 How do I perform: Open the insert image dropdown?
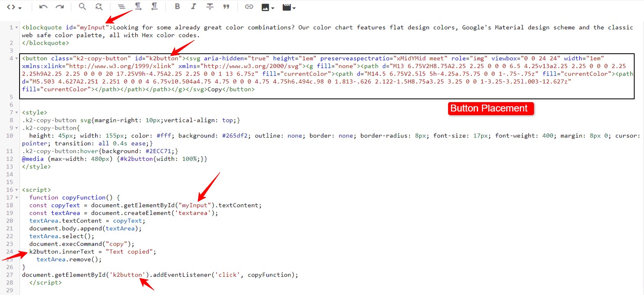point(268,7)
